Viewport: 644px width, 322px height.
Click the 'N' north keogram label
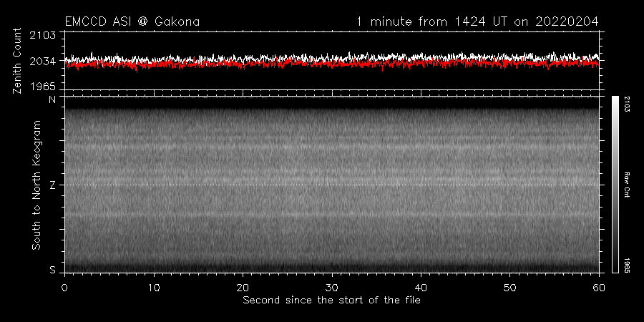pos(52,99)
